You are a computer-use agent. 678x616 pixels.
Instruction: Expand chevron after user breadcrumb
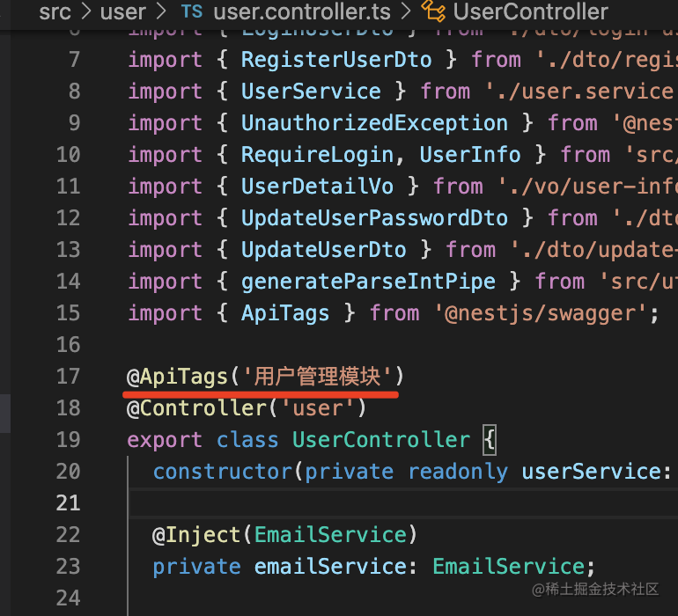pos(161,11)
